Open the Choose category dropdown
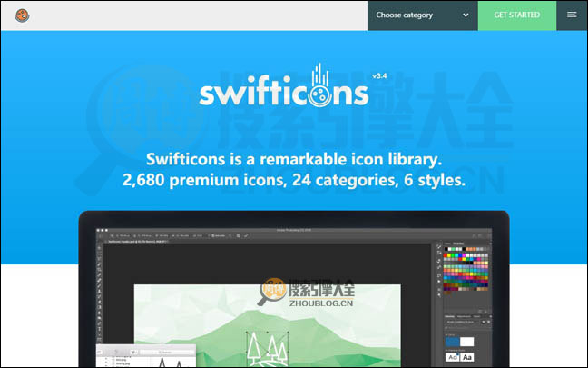This screenshot has height=368, width=588. pyautogui.click(x=422, y=15)
